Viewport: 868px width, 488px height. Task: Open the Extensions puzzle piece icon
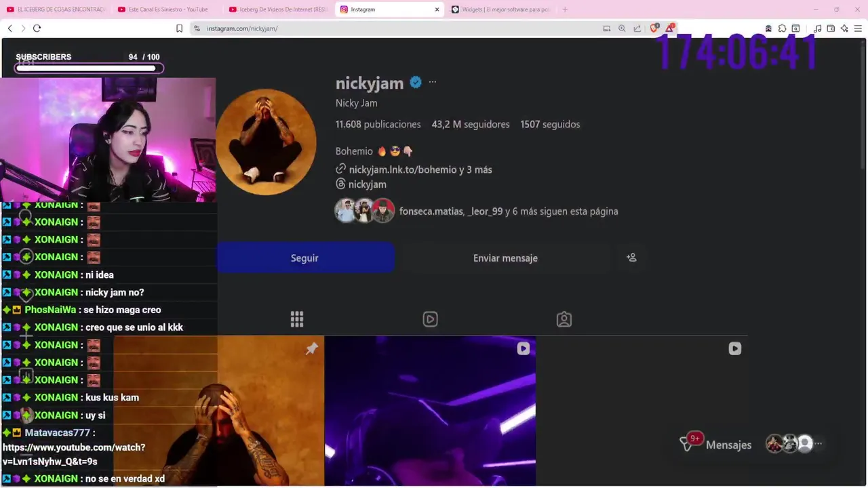coord(782,28)
